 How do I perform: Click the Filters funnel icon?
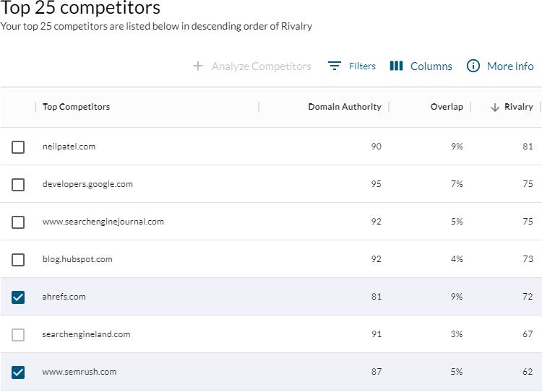tap(334, 66)
